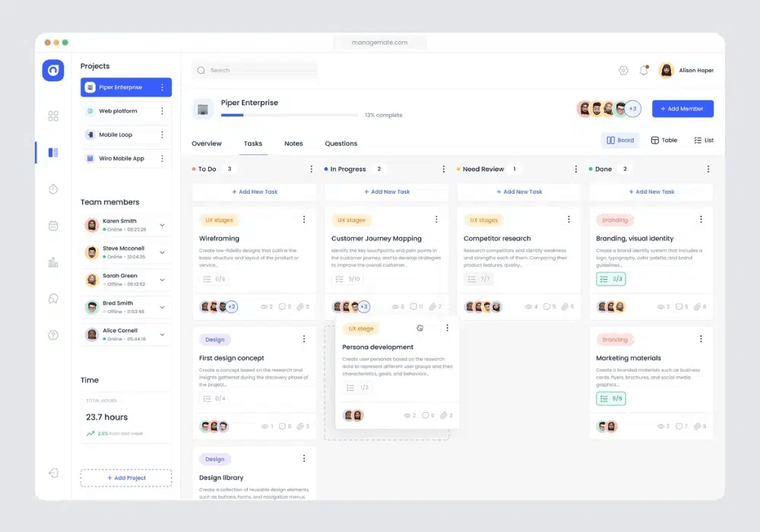Switch to List view
760x532 pixels.
(x=703, y=141)
